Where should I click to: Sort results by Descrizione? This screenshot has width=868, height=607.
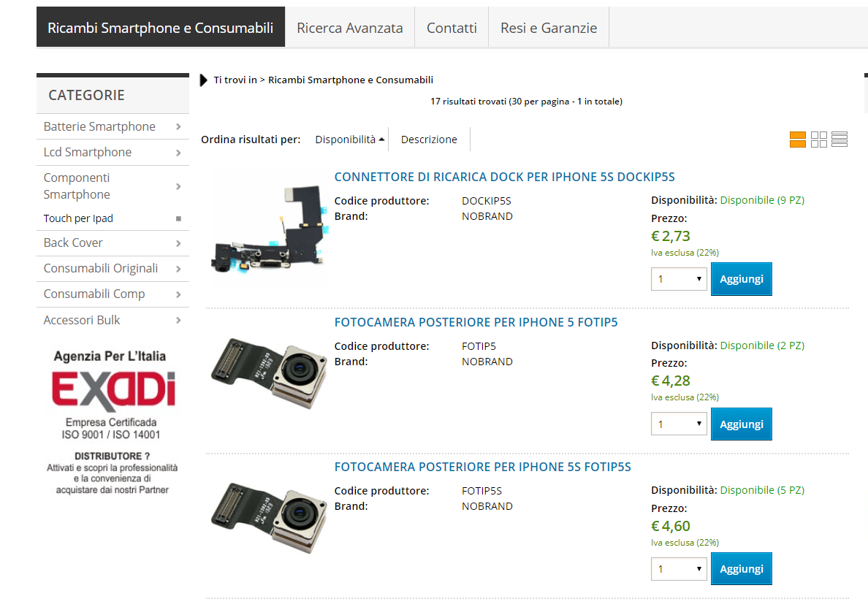(x=429, y=140)
